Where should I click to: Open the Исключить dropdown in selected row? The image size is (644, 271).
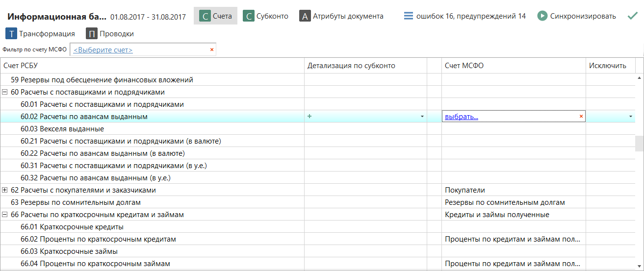pyautogui.click(x=630, y=117)
